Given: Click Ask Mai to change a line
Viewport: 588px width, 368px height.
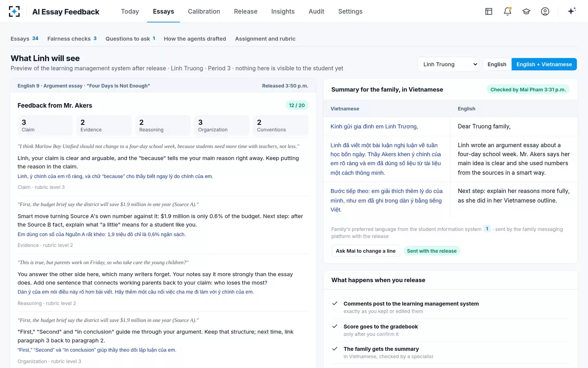Looking at the screenshot, I should (365, 251).
